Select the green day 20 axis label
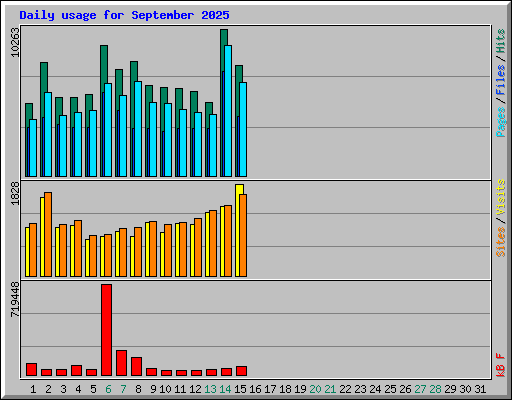This screenshot has height=400, width=512. [x=315, y=389]
